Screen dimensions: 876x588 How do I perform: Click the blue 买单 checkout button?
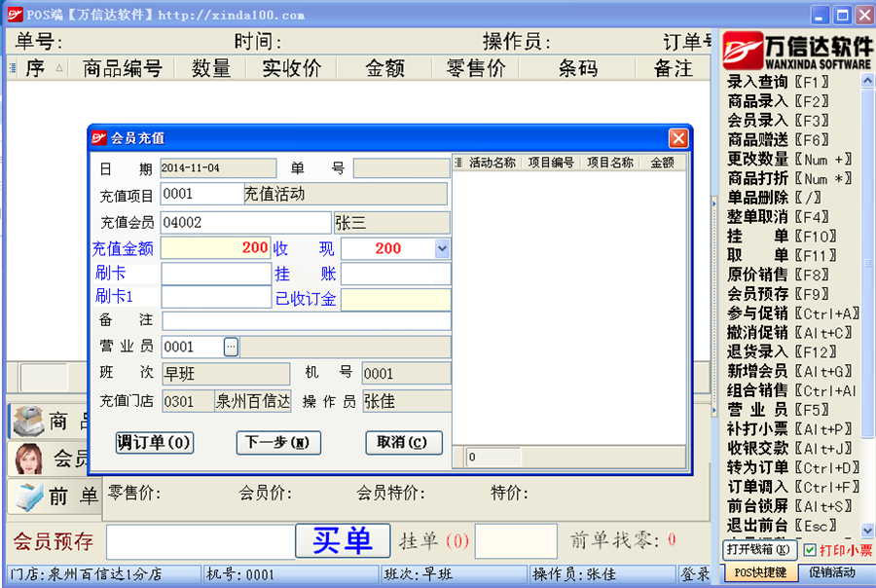343,540
